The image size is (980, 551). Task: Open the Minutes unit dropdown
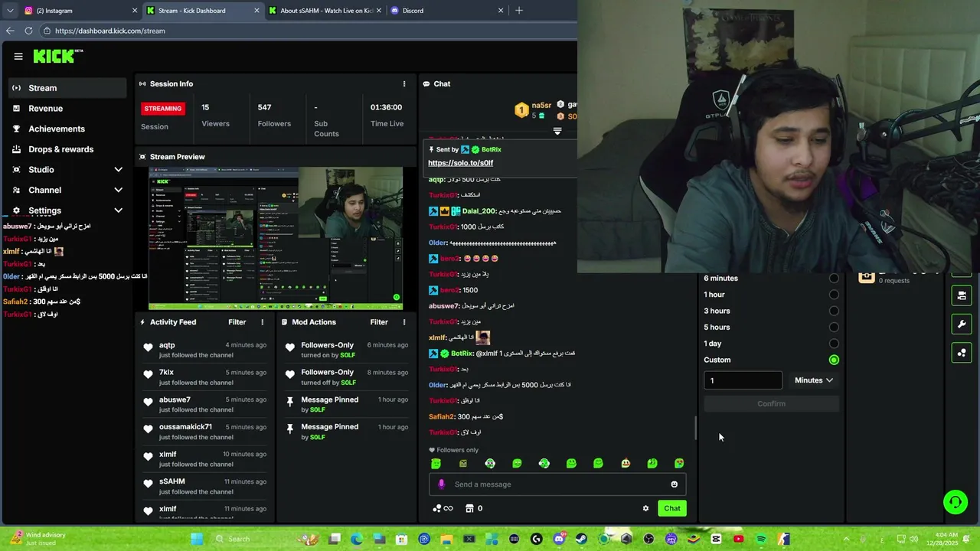pos(814,380)
